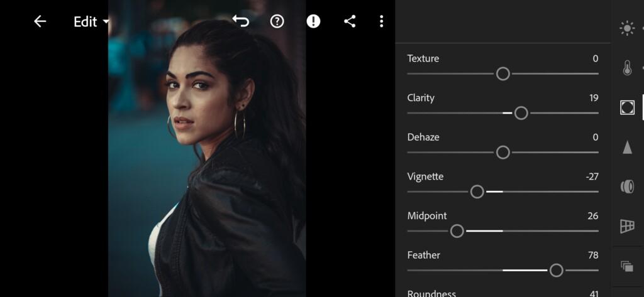Click the Roundness label
Viewport: 644px width, 297px height.
pos(431,293)
